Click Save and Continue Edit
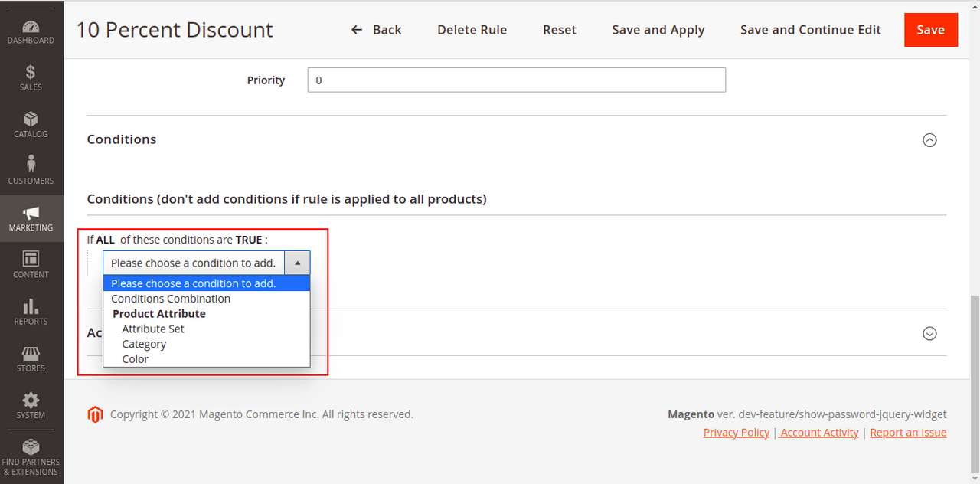The height and width of the screenshot is (484, 980). 811,30
